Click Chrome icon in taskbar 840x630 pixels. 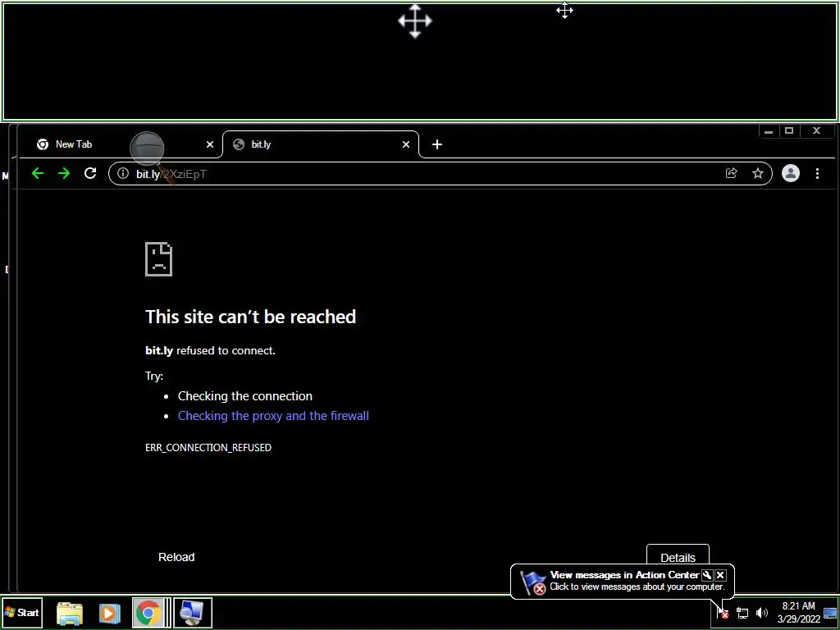tap(148, 613)
